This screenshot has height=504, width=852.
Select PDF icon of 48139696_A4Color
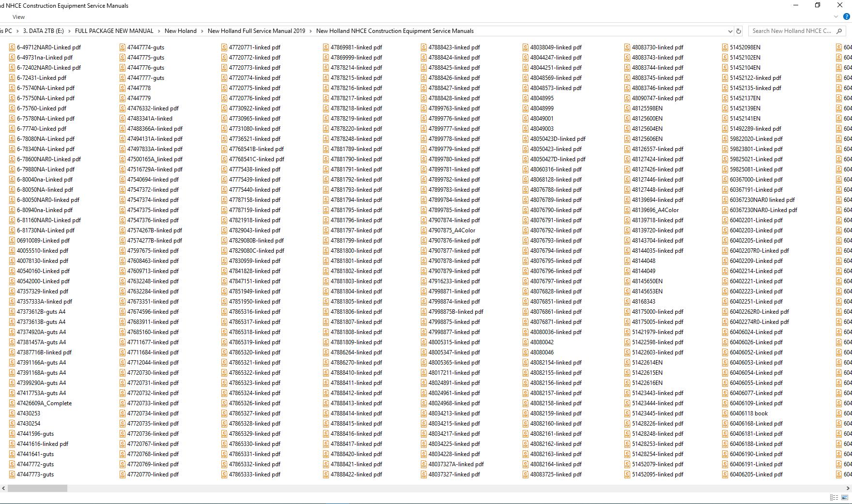pos(627,210)
